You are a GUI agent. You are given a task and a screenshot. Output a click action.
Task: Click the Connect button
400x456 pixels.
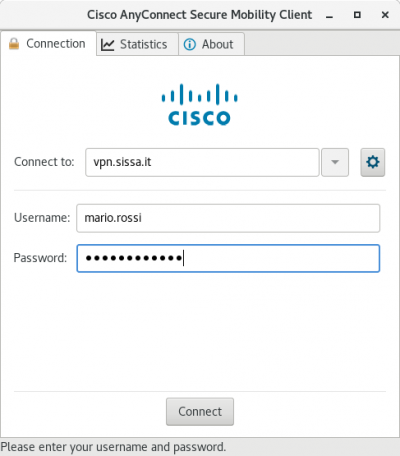pos(200,412)
